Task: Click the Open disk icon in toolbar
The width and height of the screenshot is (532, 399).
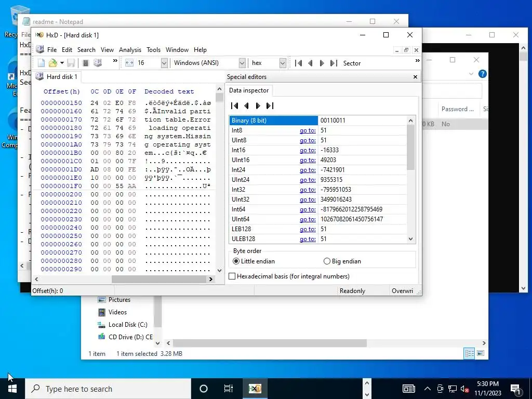Action: [98, 63]
